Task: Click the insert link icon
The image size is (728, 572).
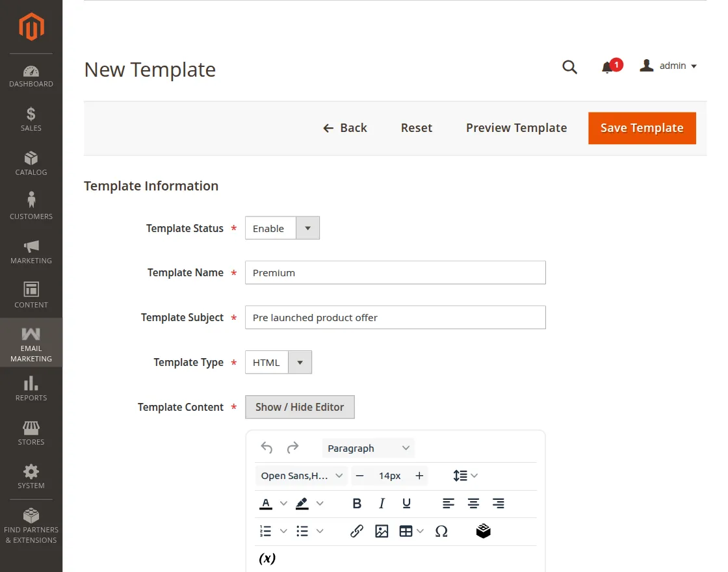Action: (x=356, y=531)
